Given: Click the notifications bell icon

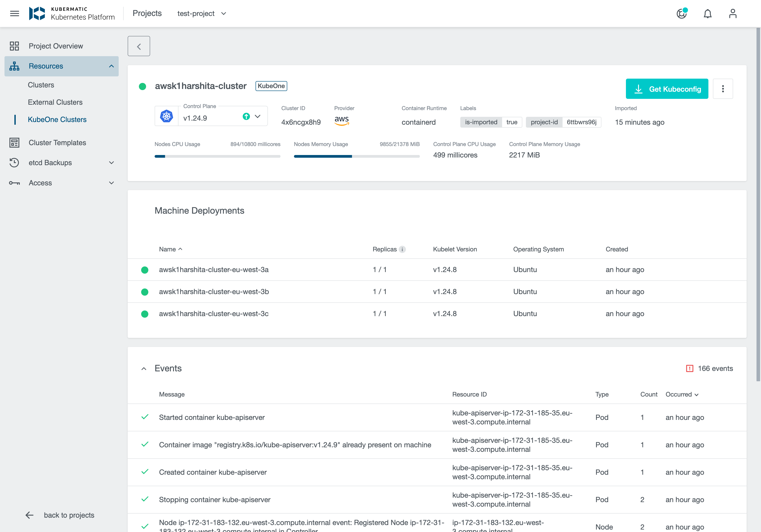Looking at the screenshot, I should tap(707, 13).
